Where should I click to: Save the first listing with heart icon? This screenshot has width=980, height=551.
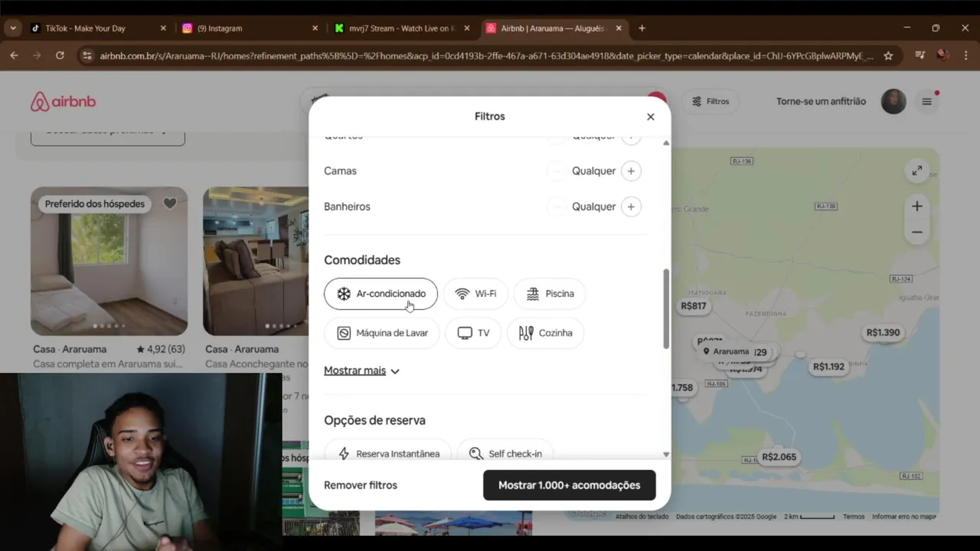pos(170,204)
